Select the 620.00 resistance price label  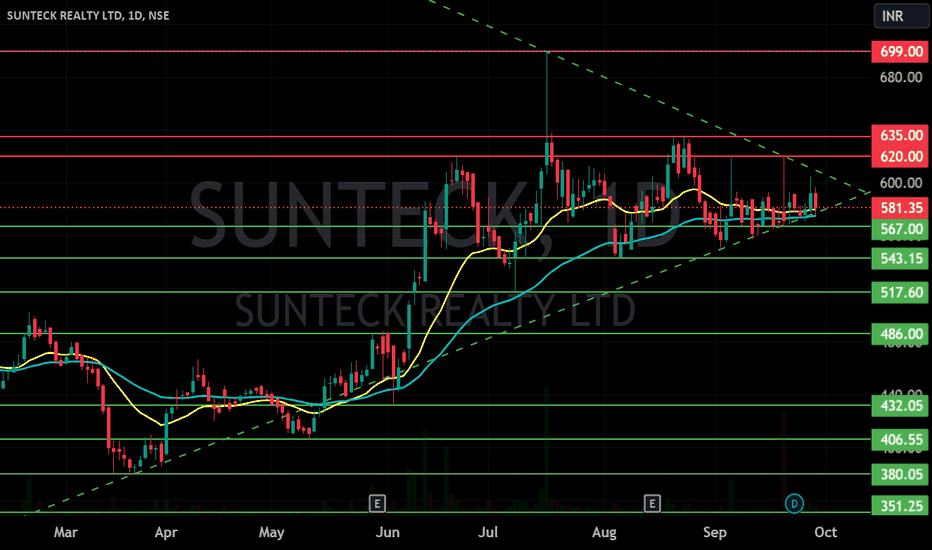(900, 156)
